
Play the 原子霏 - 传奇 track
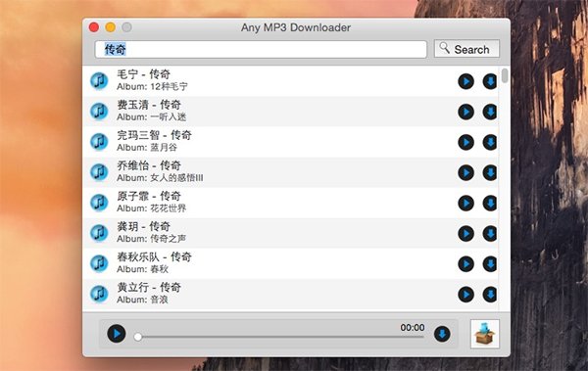point(465,203)
